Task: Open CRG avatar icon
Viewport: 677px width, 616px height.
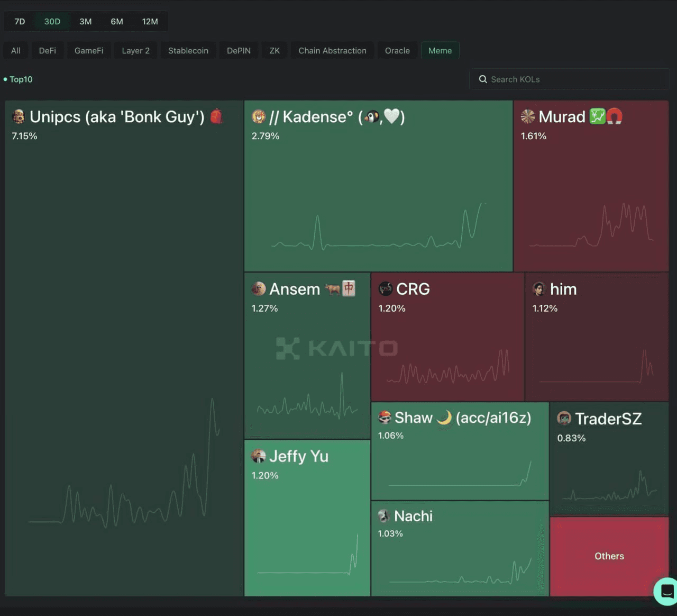Action: [x=386, y=288]
